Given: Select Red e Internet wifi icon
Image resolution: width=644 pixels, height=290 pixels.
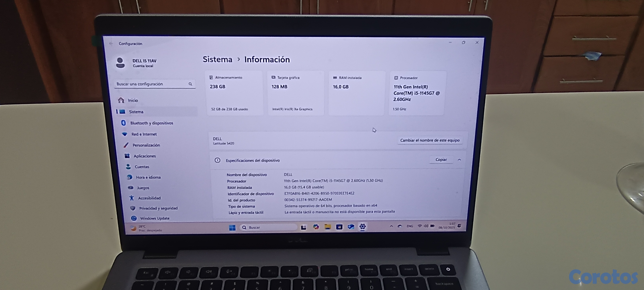Looking at the screenshot, I should coord(124,134).
